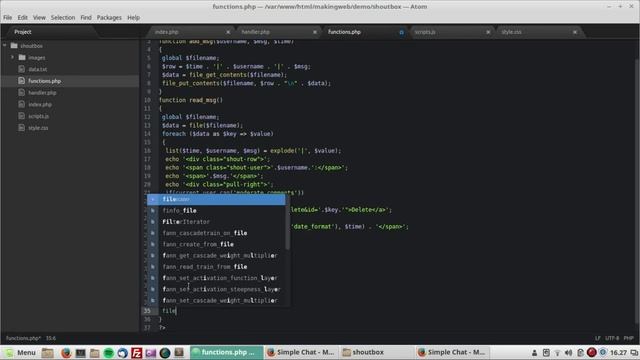Viewport: 640px width, 360px height.
Task: Open handler.php from the tree
Action: point(42,93)
